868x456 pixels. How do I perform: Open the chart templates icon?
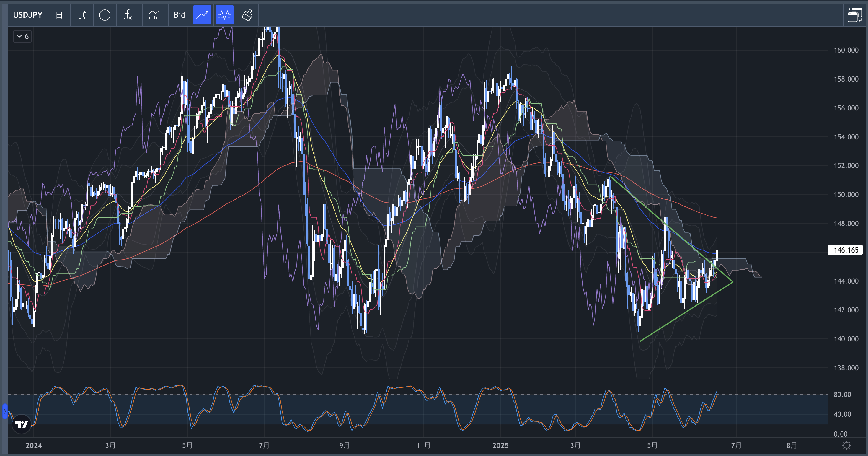point(155,15)
